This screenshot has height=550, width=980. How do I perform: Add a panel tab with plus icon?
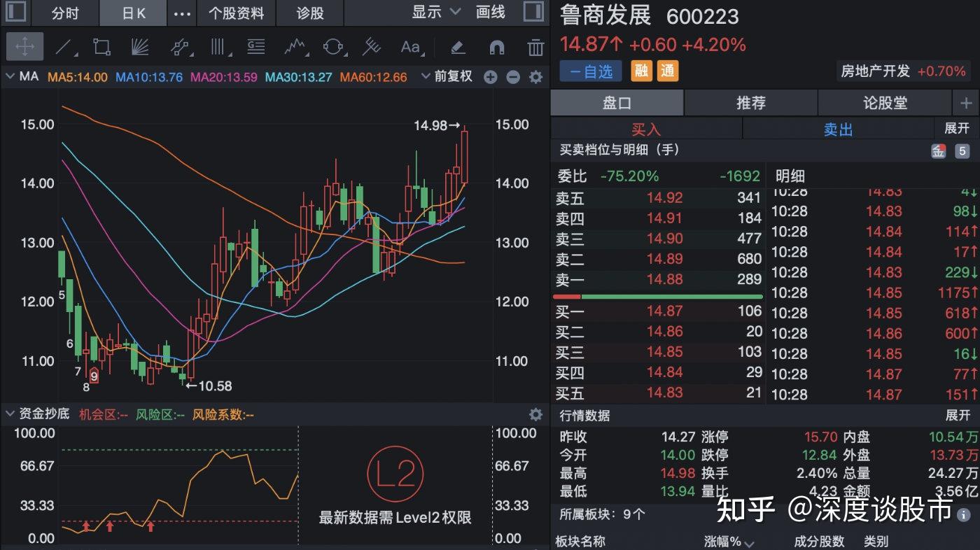pyautogui.click(x=966, y=103)
